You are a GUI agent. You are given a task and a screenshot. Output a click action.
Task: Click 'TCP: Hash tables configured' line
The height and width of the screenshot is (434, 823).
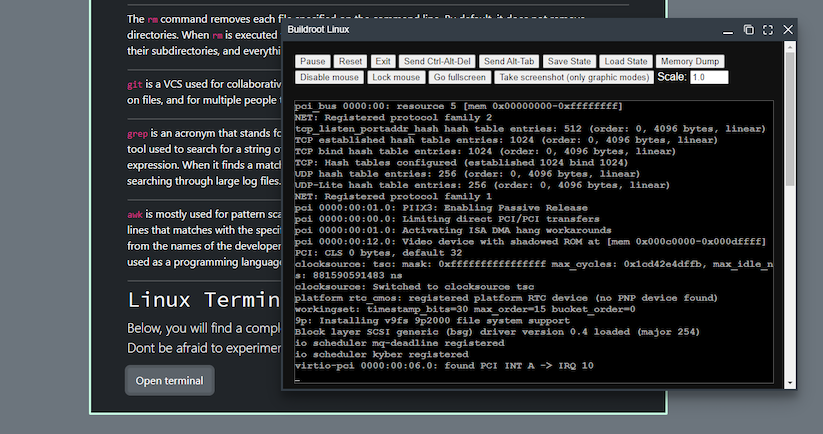point(461,163)
